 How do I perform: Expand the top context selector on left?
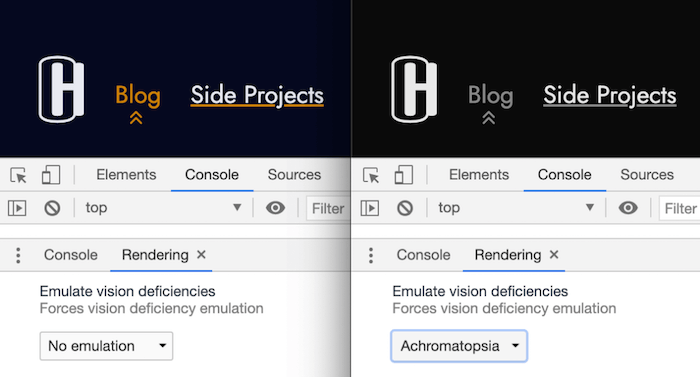(163, 208)
